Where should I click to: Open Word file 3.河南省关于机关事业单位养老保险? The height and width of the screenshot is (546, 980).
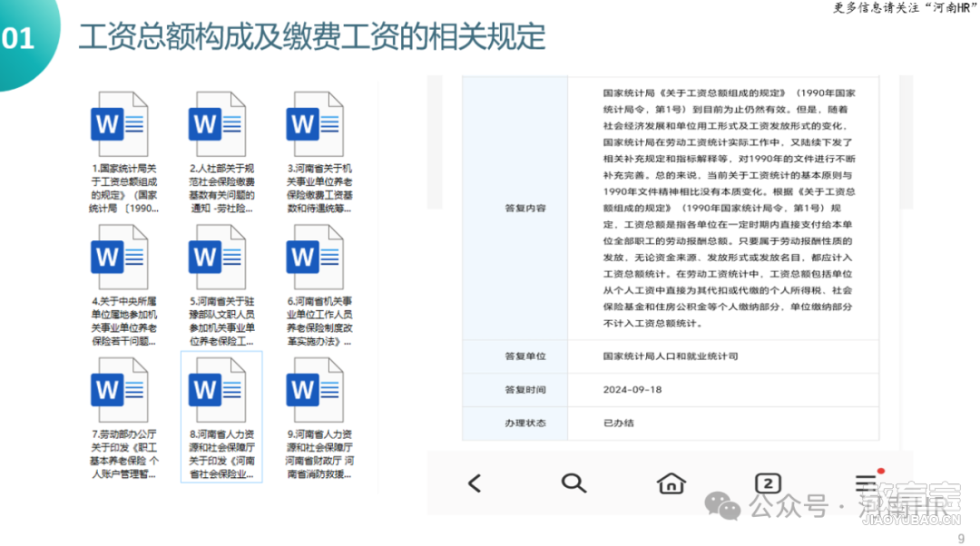point(315,123)
